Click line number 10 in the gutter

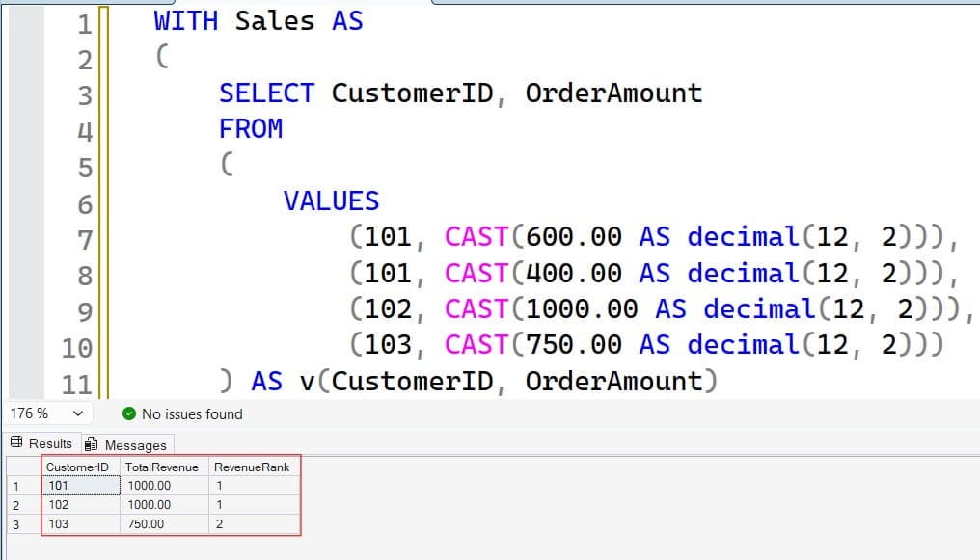[77, 348]
